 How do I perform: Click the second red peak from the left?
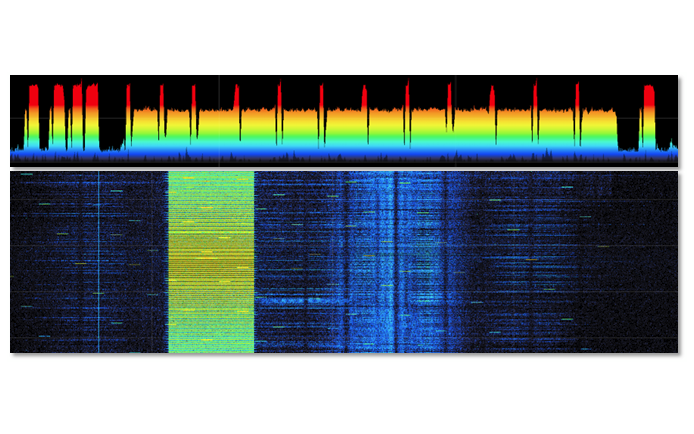(x=58, y=95)
